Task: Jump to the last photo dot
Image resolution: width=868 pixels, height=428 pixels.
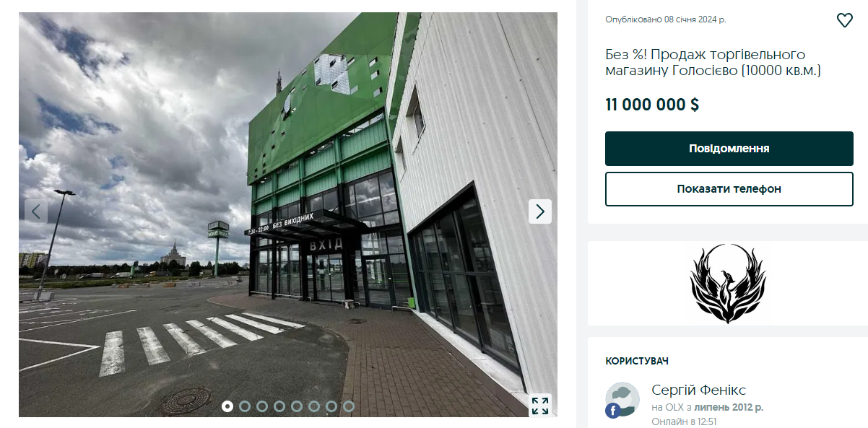Action: (349, 406)
